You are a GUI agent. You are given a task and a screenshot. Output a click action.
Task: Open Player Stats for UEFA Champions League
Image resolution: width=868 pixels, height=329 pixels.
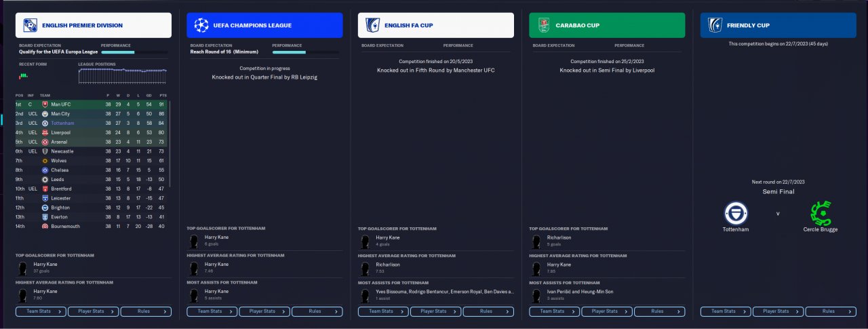264,311
